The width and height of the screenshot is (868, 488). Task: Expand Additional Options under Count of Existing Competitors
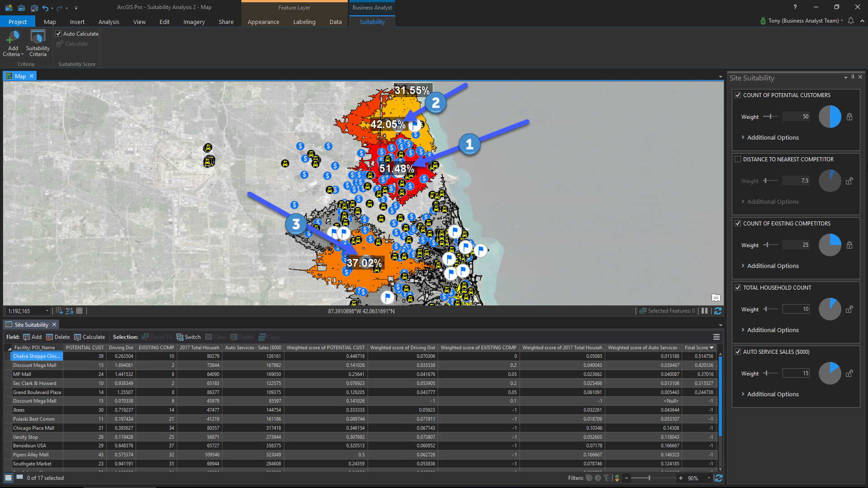[x=772, y=266]
